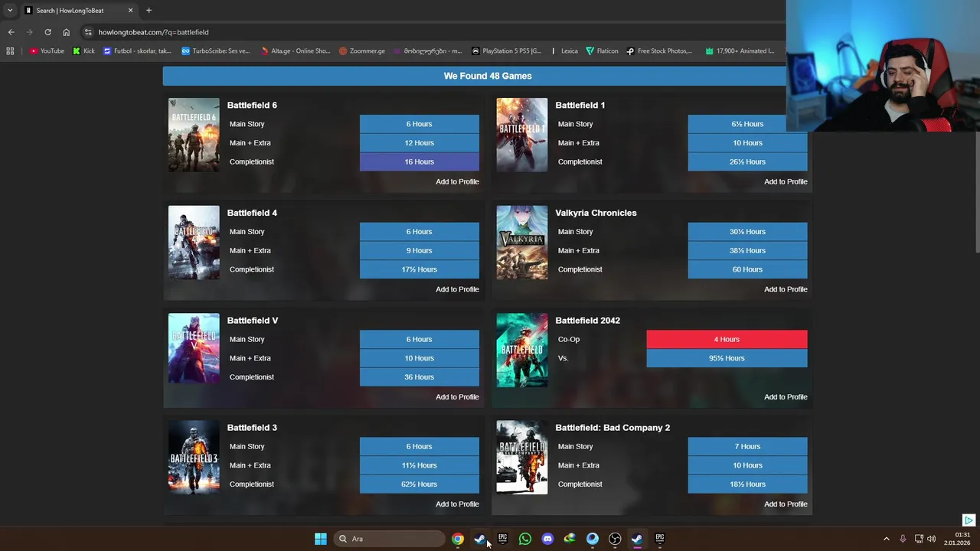The height and width of the screenshot is (551, 980).
Task: Open the Alta.ge Online Shop bookmark
Action: (296, 51)
